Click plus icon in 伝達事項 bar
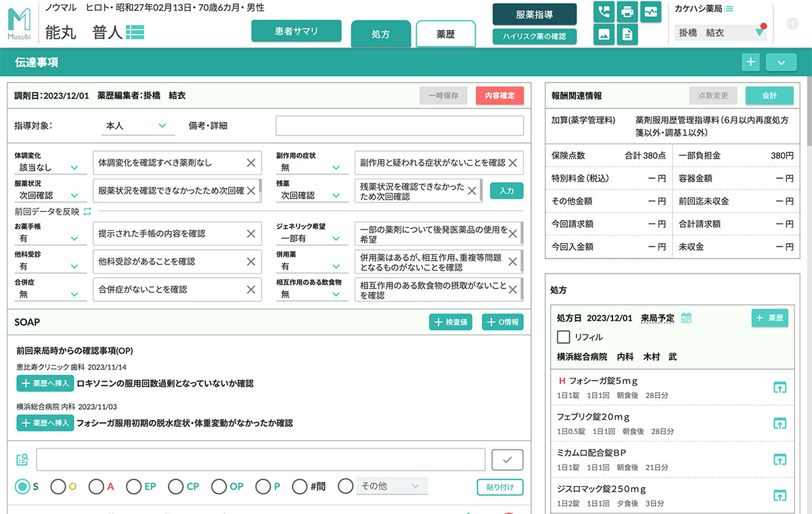The width and height of the screenshot is (812, 514). point(750,62)
